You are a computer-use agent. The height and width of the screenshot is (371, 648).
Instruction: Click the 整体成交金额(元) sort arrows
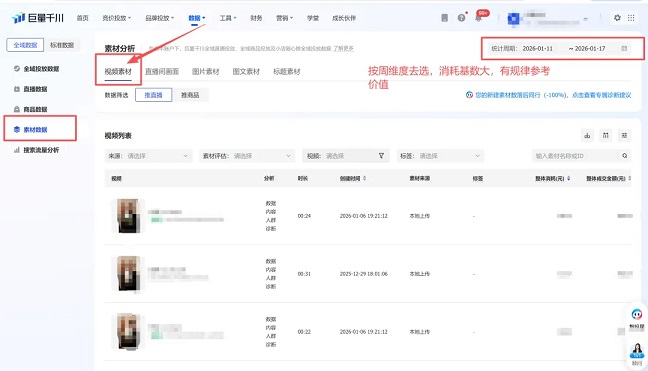coord(629,178)
